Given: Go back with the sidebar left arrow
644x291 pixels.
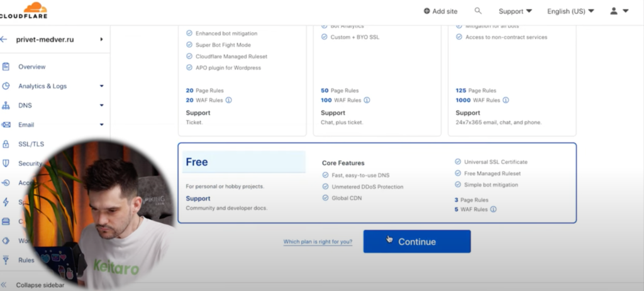Looking at the screenshot, I should point(4,40).
